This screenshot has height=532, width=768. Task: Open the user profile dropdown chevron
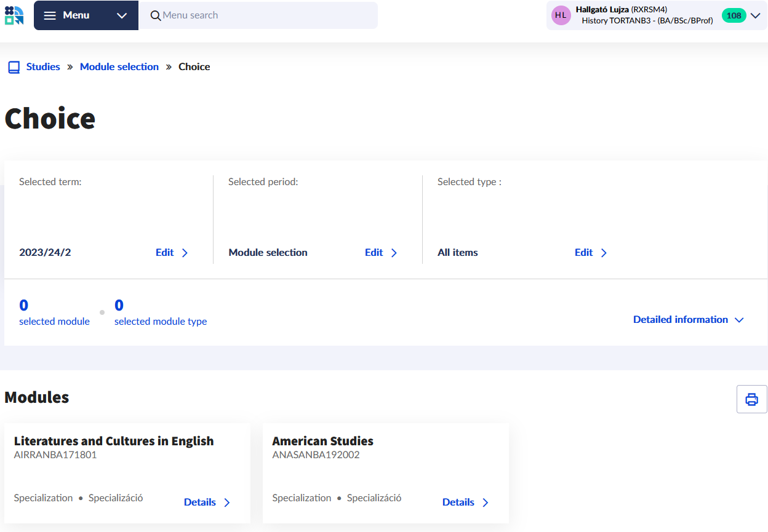pos(756,15)
